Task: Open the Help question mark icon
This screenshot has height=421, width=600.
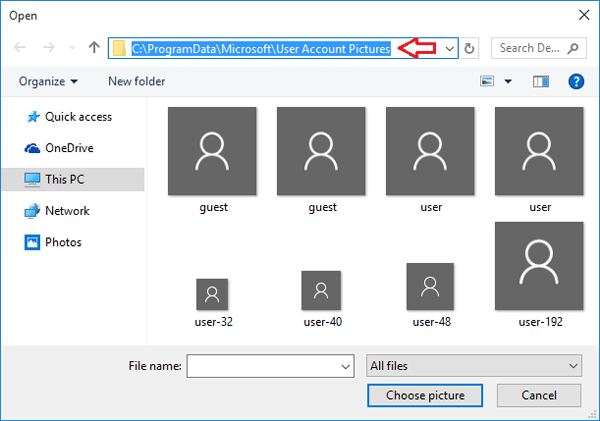Action: point(576,81)
